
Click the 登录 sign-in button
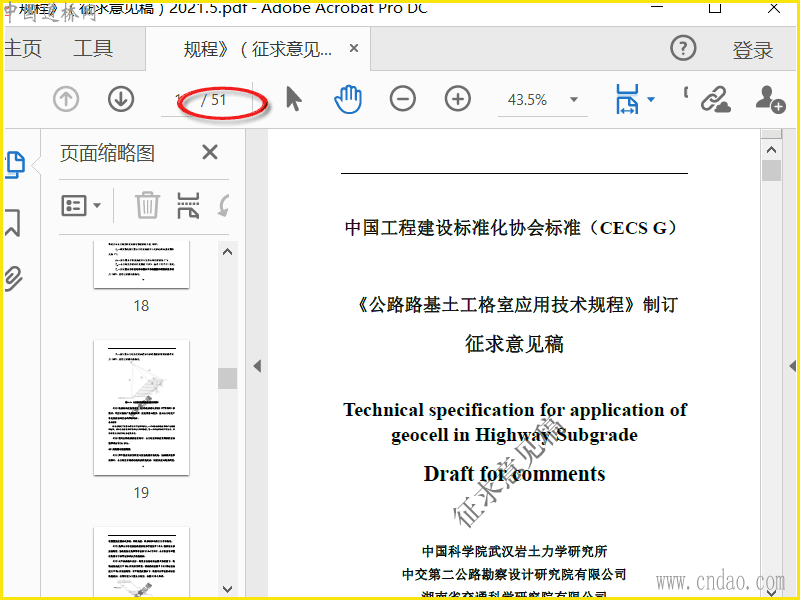tap(753, 50)
